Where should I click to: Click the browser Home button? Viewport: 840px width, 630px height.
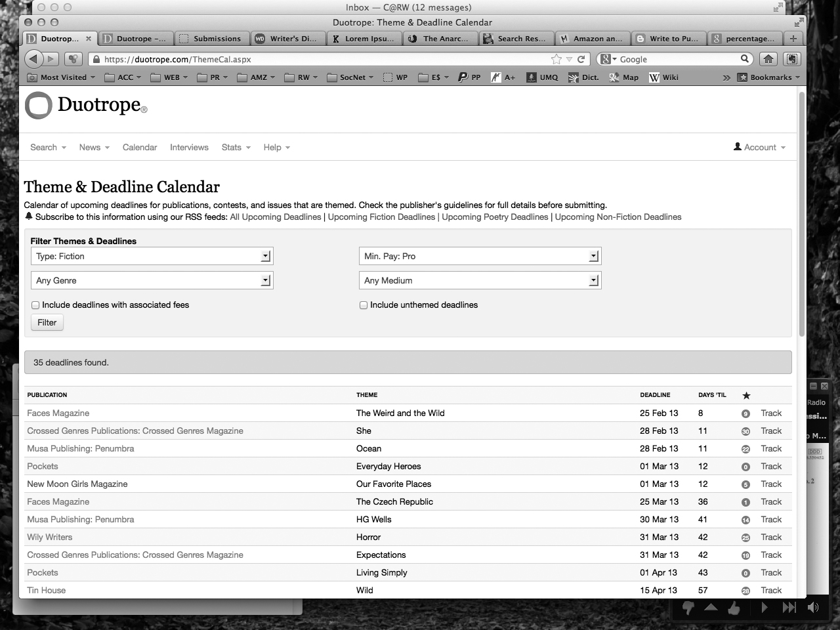click(768, 59)
